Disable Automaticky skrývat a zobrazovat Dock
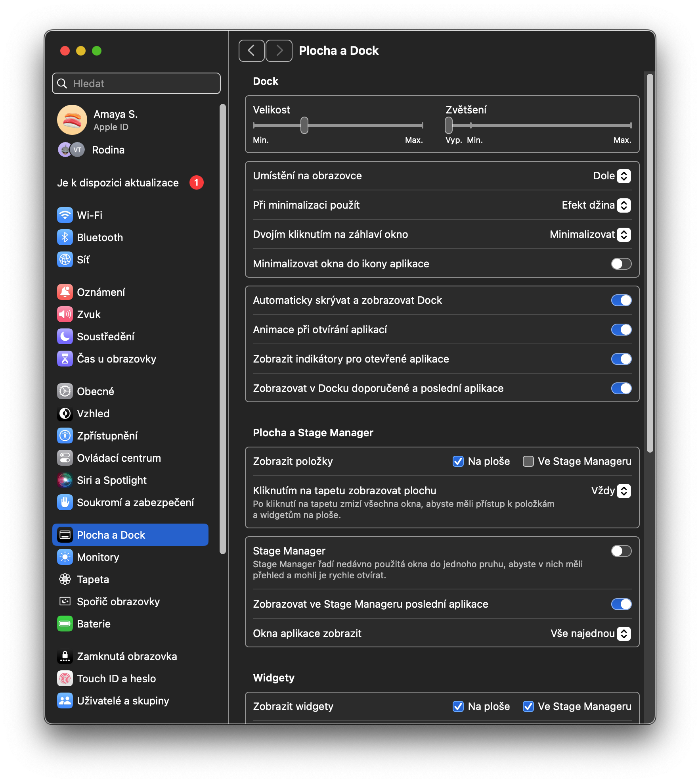 tap(621, 300)
